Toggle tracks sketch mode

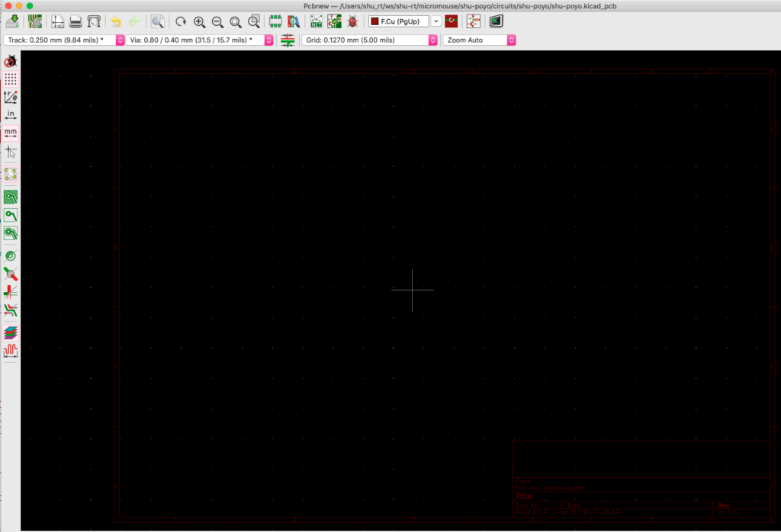tap(11, 292)
